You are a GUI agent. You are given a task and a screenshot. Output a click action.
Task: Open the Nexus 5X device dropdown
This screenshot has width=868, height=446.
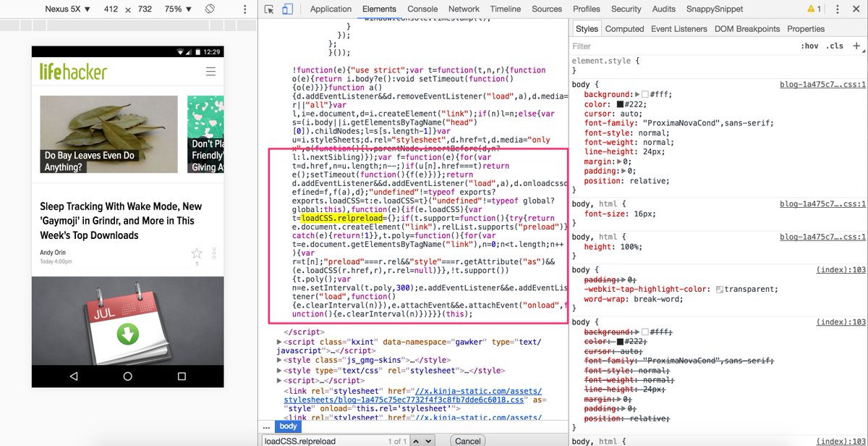(68, 9)
